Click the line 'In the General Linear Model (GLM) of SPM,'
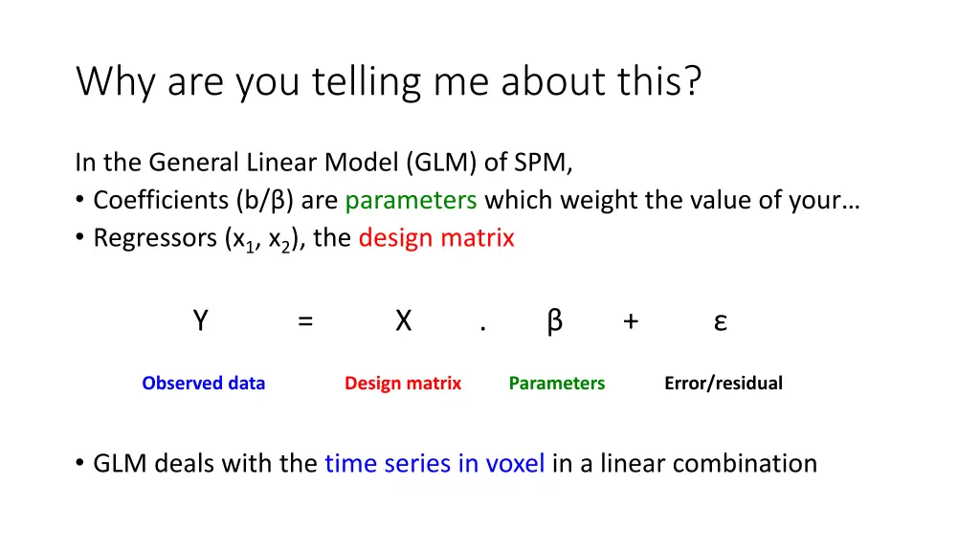980x551 pixels. (x=323, y=163)
